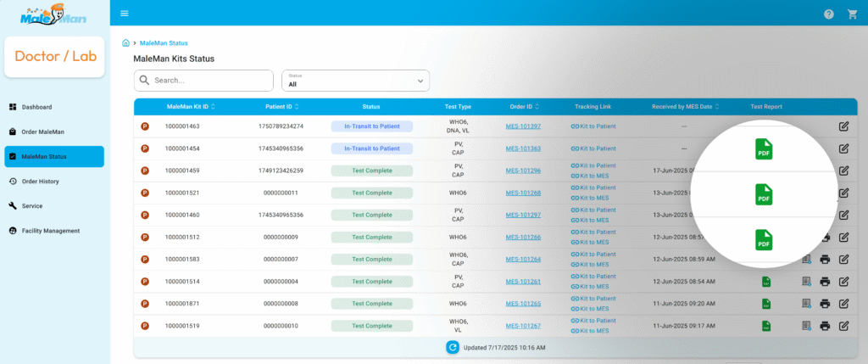
Task: Open order link MES-101397
Action: click(x=523, y=126)
